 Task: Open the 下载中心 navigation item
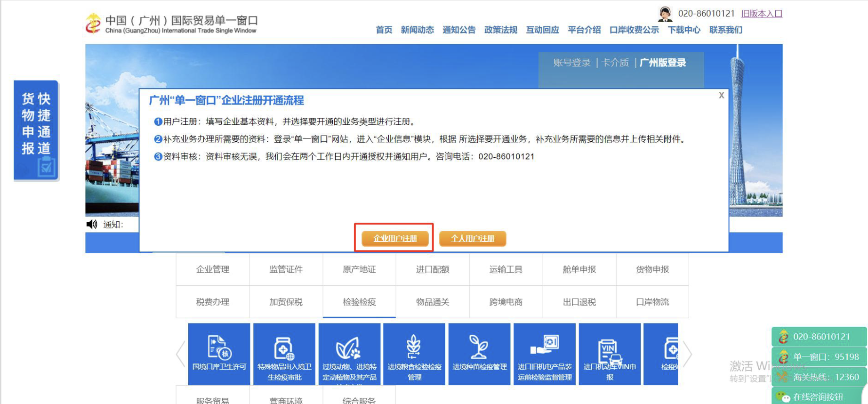pyautogui.click(x=684, y=30)
